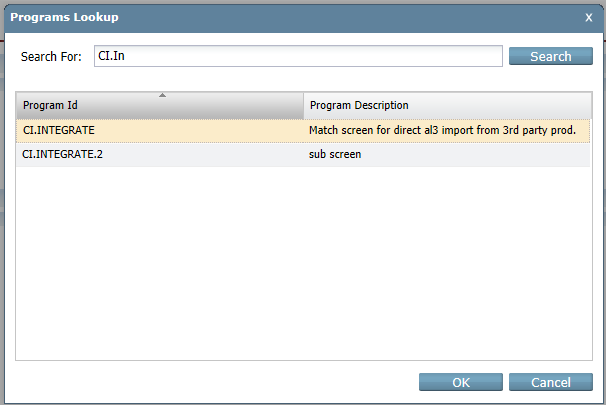Click the 'sub screen' description cell
Screen dimensions: 606x405
pyautogui.click(x=335, y=154)
